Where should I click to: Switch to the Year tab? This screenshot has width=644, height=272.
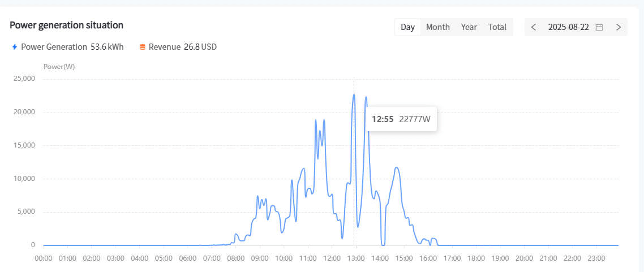[469, 28]
